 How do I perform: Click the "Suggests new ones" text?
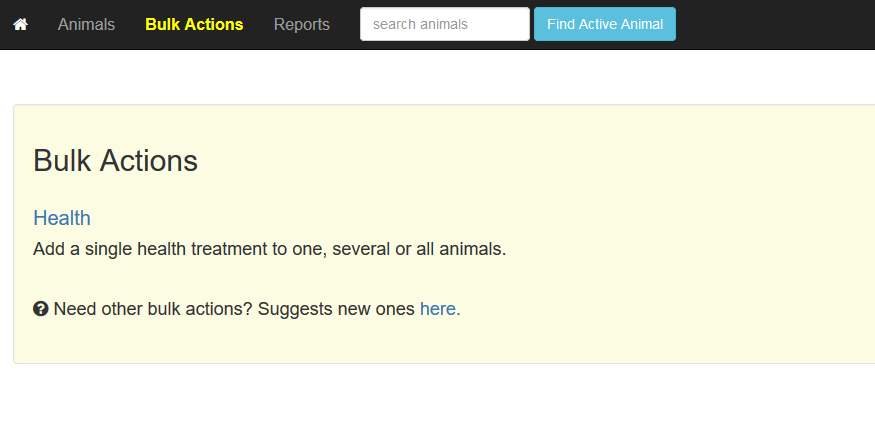pos(336,308)
